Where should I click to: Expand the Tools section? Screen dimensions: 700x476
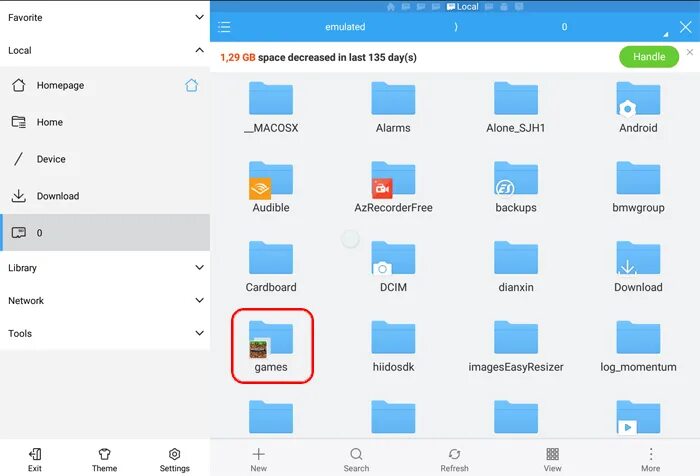click(200, 333)
